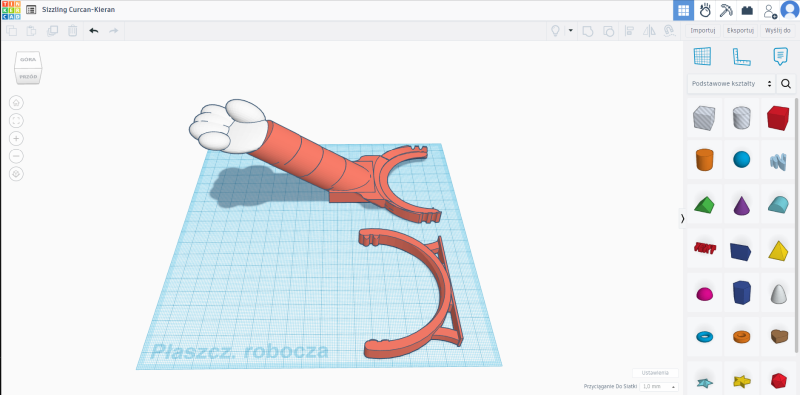The image size is (800, 395).
Task: Click the fit all in view icon
Action: (16, 121)
